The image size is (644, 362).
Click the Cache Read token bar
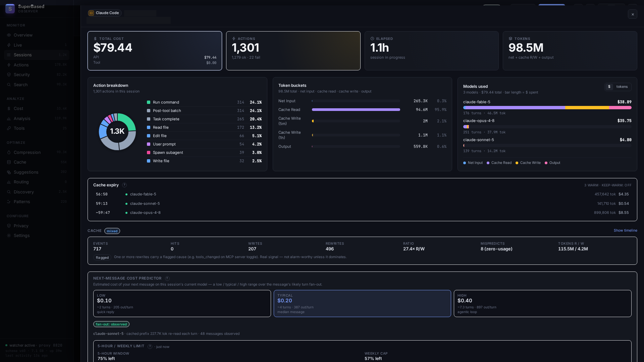(x=356, y=110)
